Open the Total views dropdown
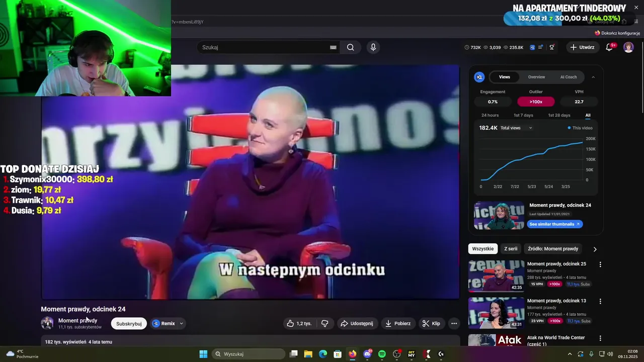 [x=516, y=128]
